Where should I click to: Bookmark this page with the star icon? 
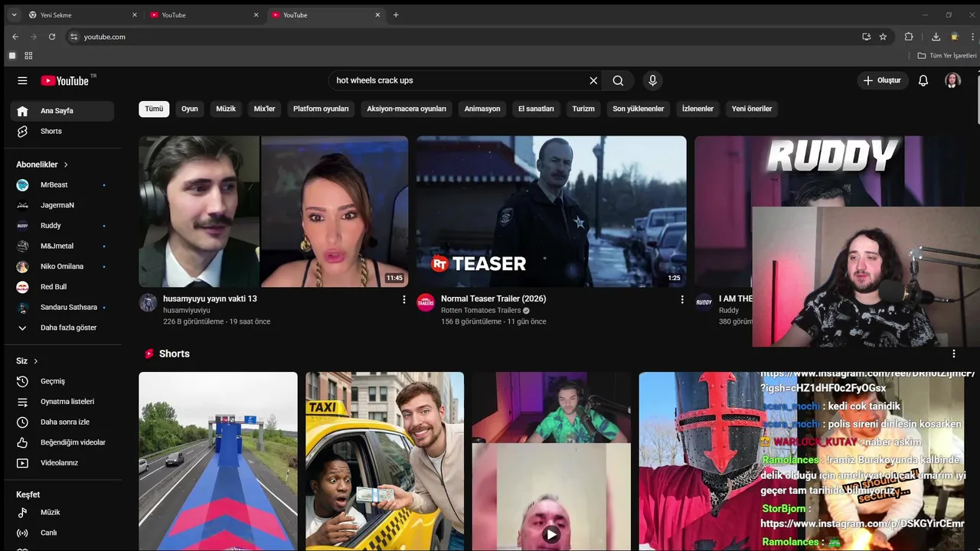883,37
